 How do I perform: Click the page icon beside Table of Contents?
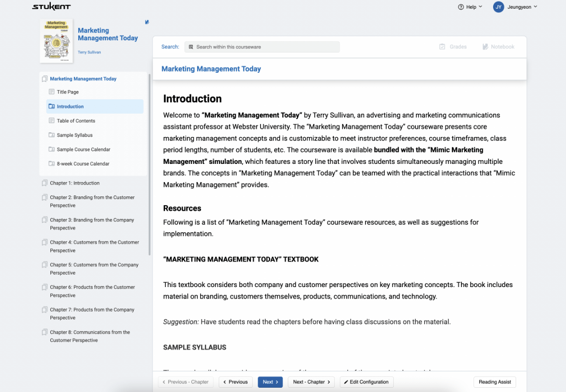(52, 120)
